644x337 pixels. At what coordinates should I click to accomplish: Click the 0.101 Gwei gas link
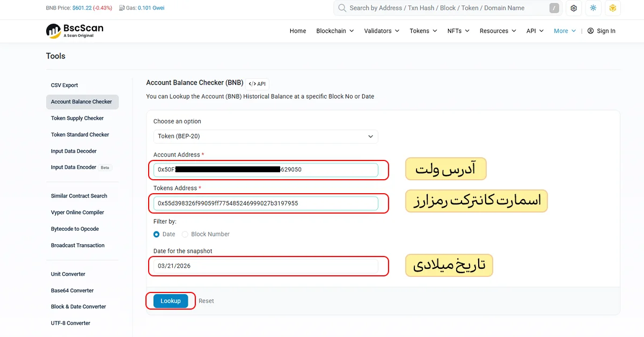151,8
